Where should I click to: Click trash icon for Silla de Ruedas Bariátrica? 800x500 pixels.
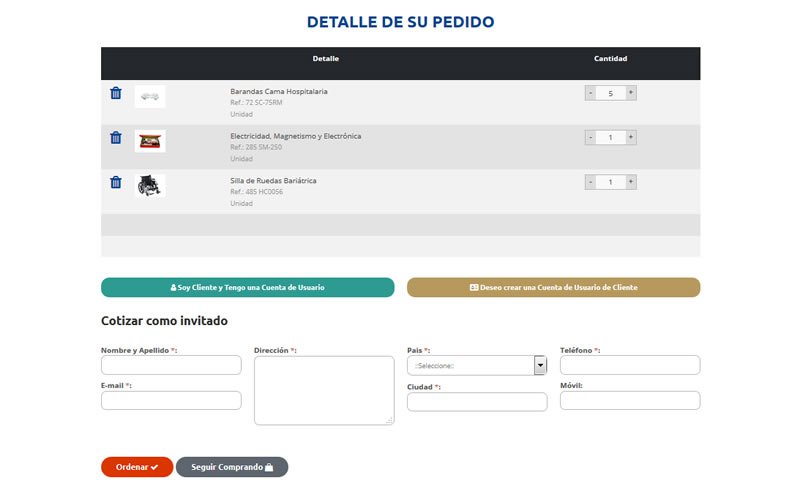pos(116,182)
